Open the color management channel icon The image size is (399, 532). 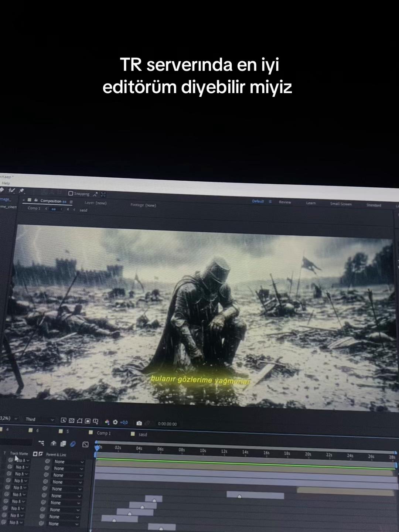tap(107, 422)
